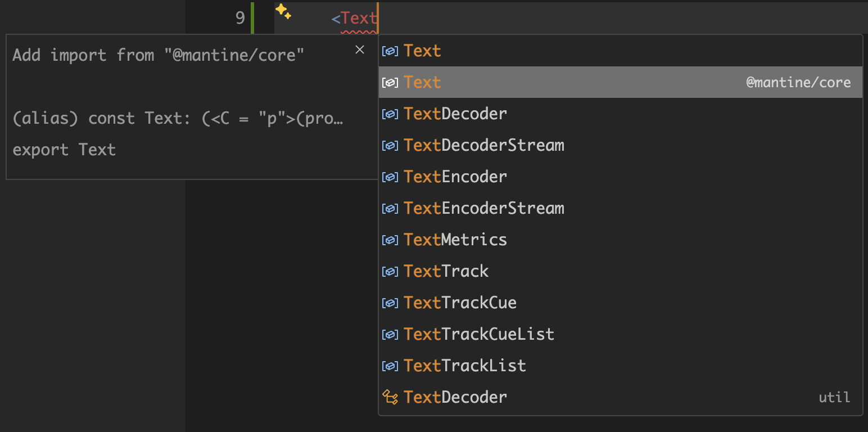Pick the TextTrackCue suggestion
This screenshot has height=432, width=868.
(x=460, y=303)
